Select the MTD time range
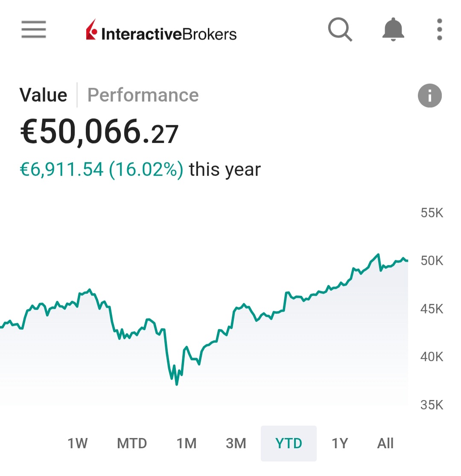This screenshot has height=476, width=461. 132,444
